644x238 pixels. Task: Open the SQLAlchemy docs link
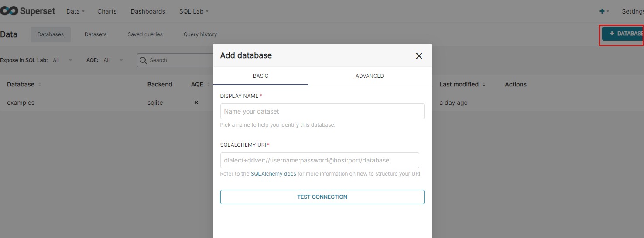point(273,174)
